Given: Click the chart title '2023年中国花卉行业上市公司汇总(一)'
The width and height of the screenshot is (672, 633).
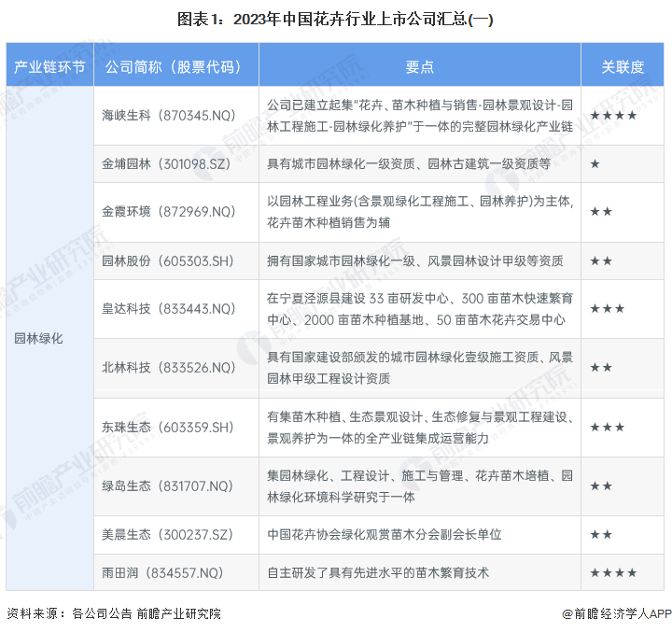Looking at the screenshot, I should [335, 20].
